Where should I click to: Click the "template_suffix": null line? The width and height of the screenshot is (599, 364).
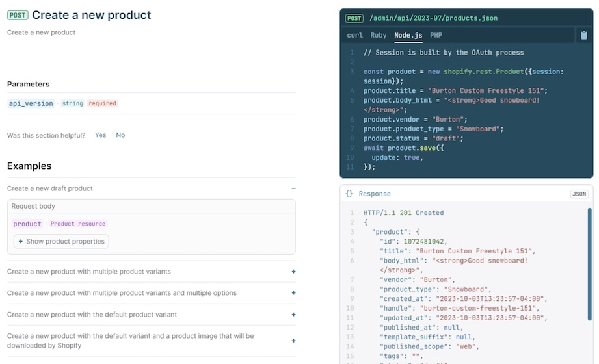[427, 337]
